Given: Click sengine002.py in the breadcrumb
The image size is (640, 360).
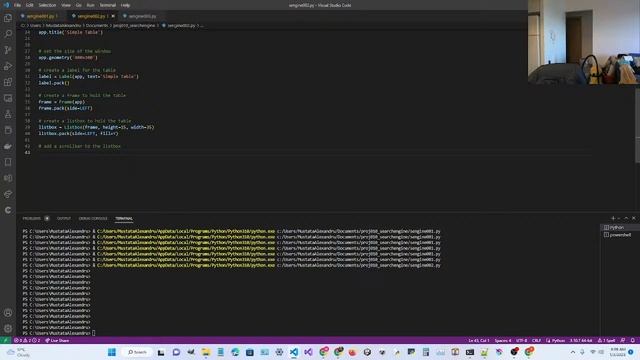Looking at the screenshot, I should click(x=181, y=25).
